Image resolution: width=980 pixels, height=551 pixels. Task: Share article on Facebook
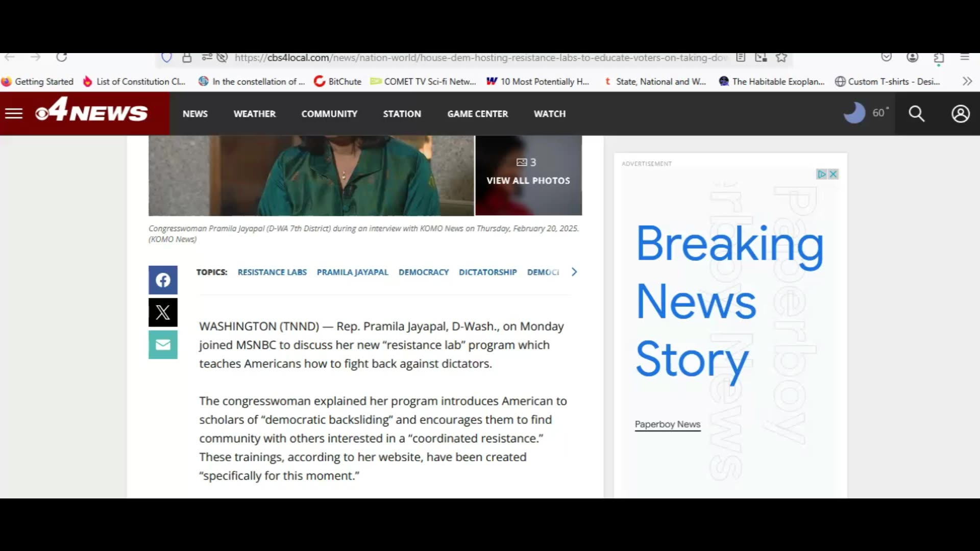(x=163, y=280)
